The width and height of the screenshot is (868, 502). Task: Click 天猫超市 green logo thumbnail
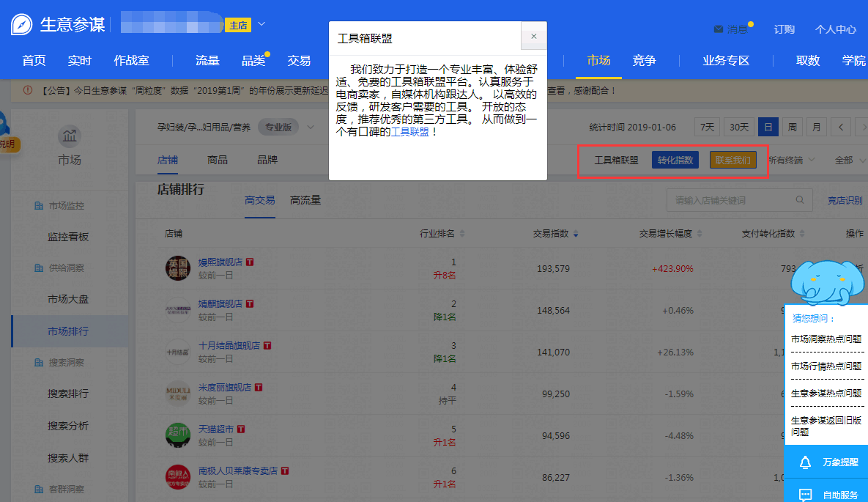point(178,435)
